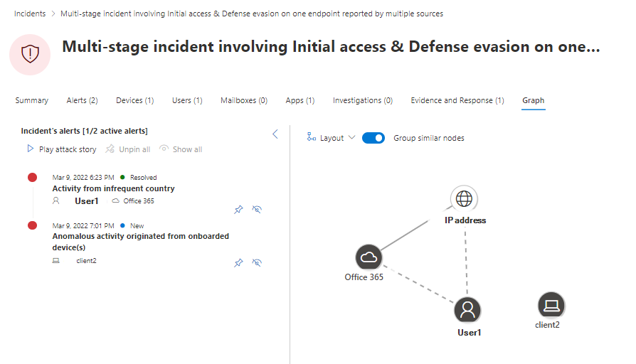Click the device icon beside client2 in alert
Image resolution: width=636 pixels, height=364 pixels.
[56, 261]
